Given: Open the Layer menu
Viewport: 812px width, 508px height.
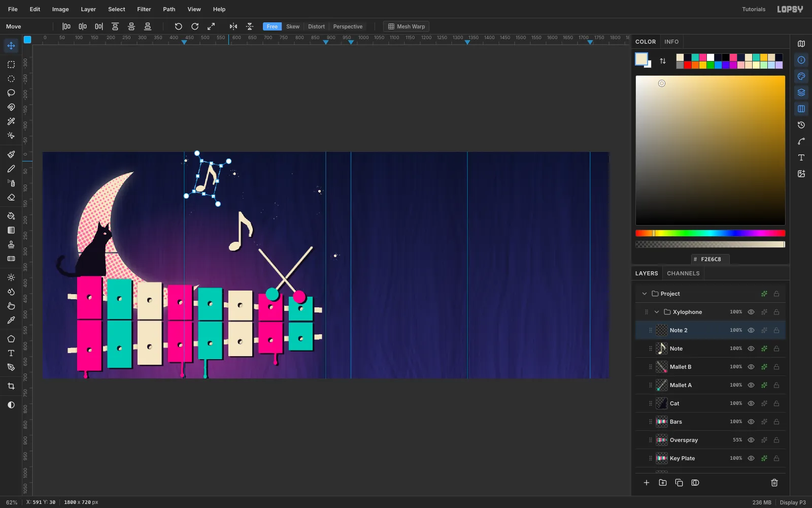Looking at the screenshot, I should click(x=88, y=9).
